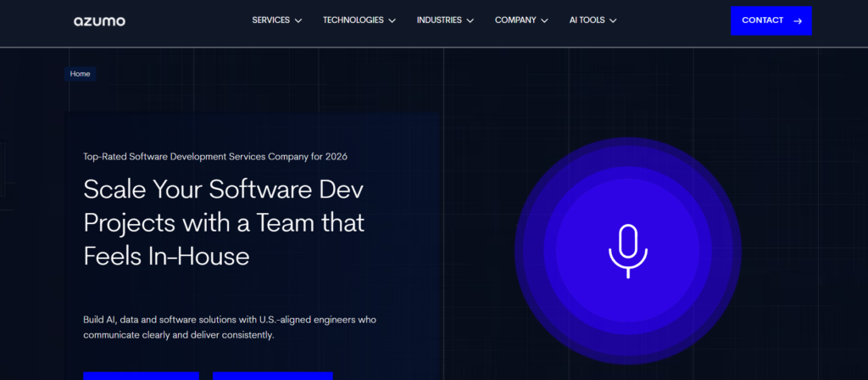Open the Industries menu label
The image size is (868, 380).
click(x=438, y=20)
